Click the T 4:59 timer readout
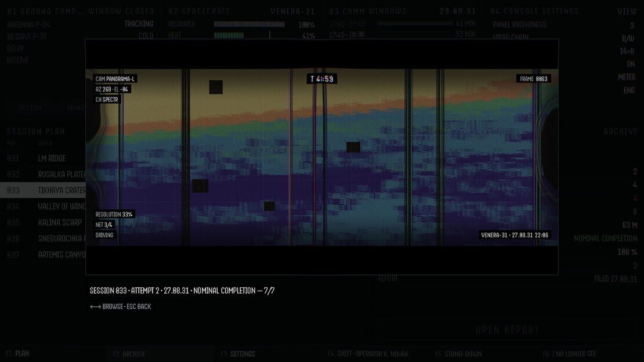This screenshot has height=362, width=644. pyautogui.click(x=321, y=79)
